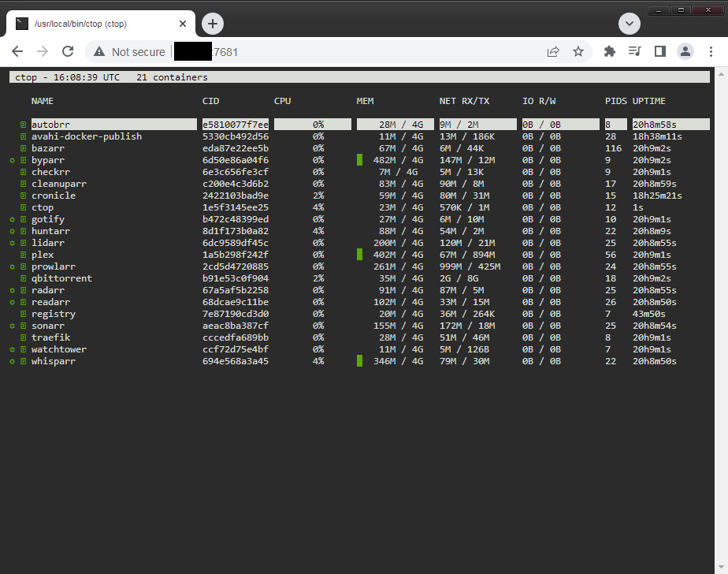Select the checkrr container name

(50, 172)
